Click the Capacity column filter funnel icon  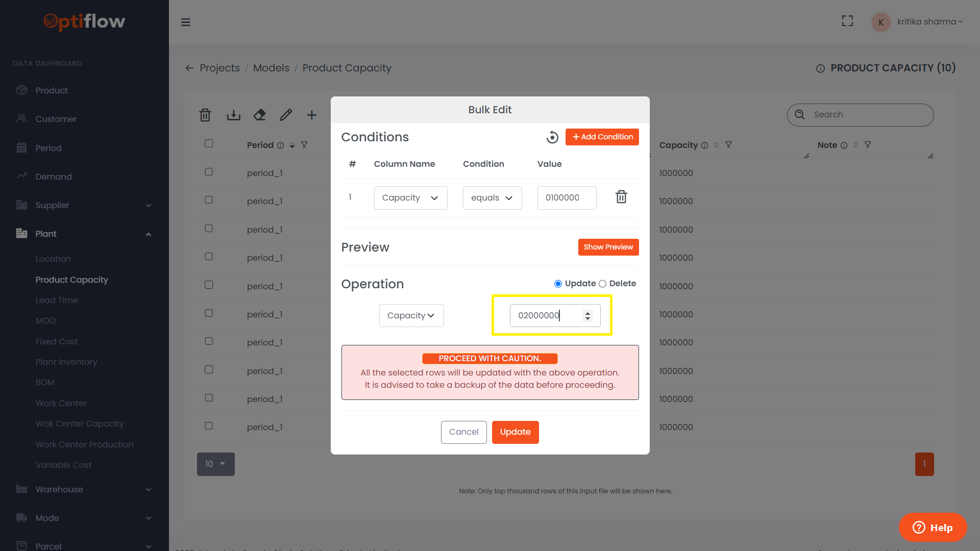point(728,145)
